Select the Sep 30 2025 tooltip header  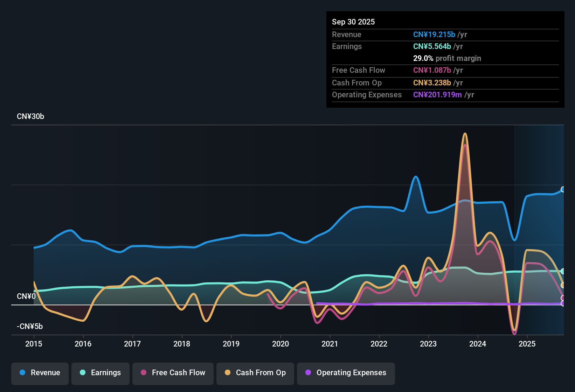(x=353, y=22)
